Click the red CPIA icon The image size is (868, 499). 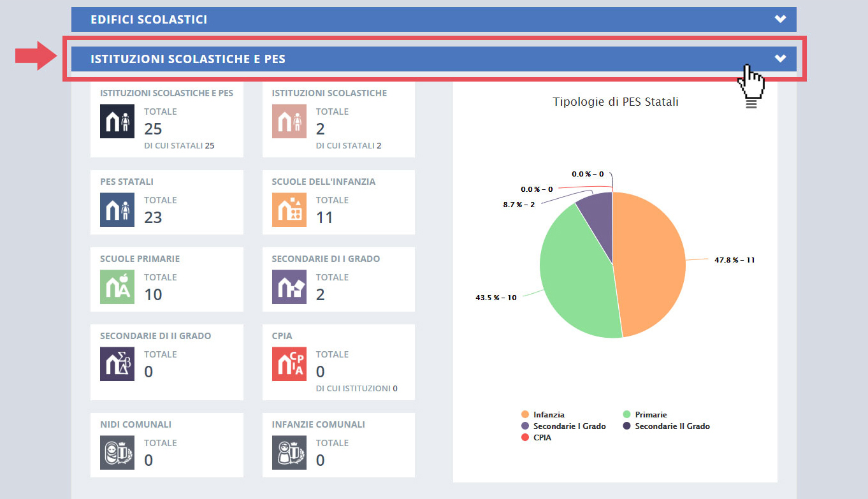pyautogui.click(x=289, y=364)
